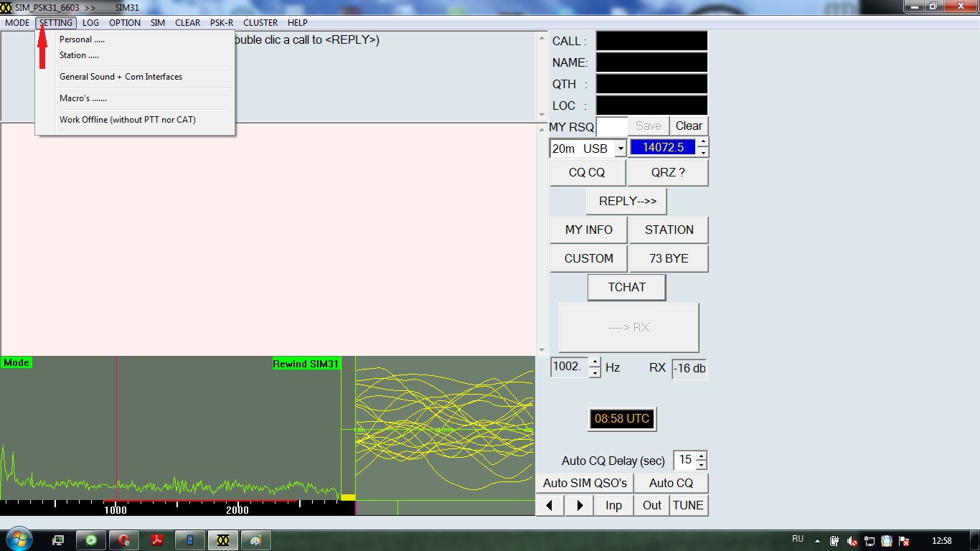
Task: Select Work Offline (without PTT nor CAT)
Action: (136, 120)
